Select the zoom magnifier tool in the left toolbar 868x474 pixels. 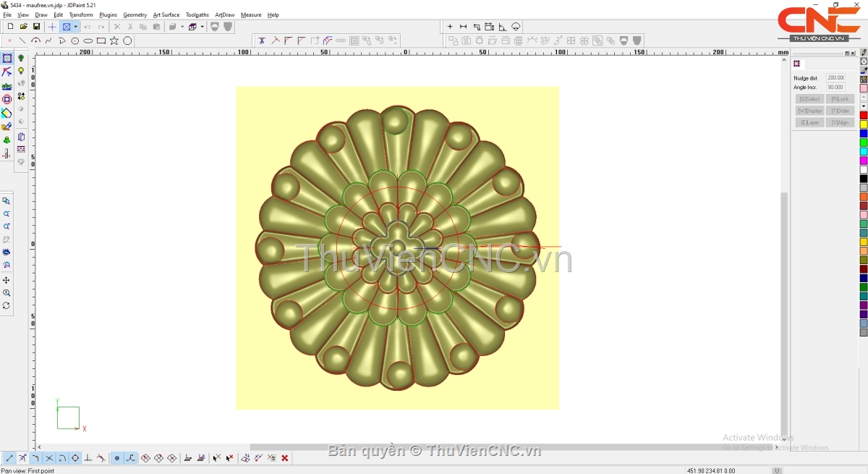pos(7,293)
